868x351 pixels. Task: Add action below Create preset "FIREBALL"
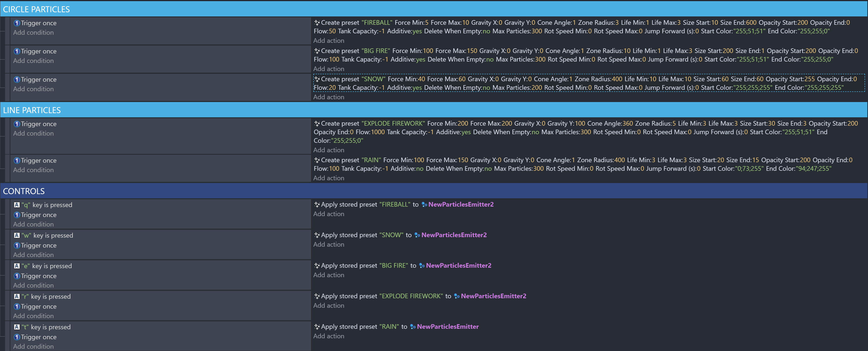coord(329,40)
